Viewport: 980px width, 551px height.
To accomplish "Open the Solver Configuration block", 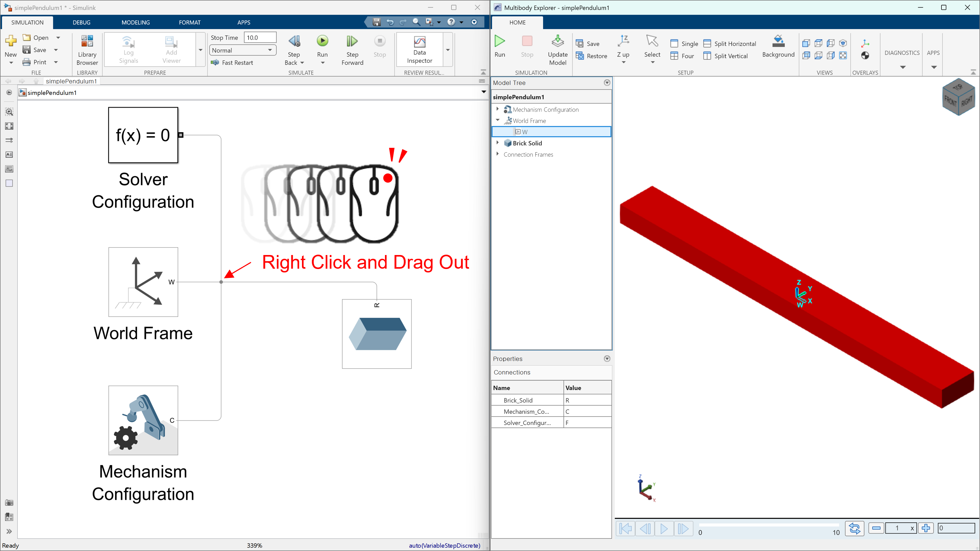I will click(x=143, y=135).
